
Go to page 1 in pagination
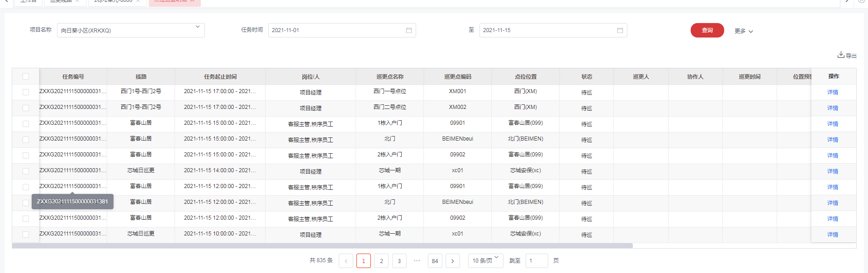[364, 261]
